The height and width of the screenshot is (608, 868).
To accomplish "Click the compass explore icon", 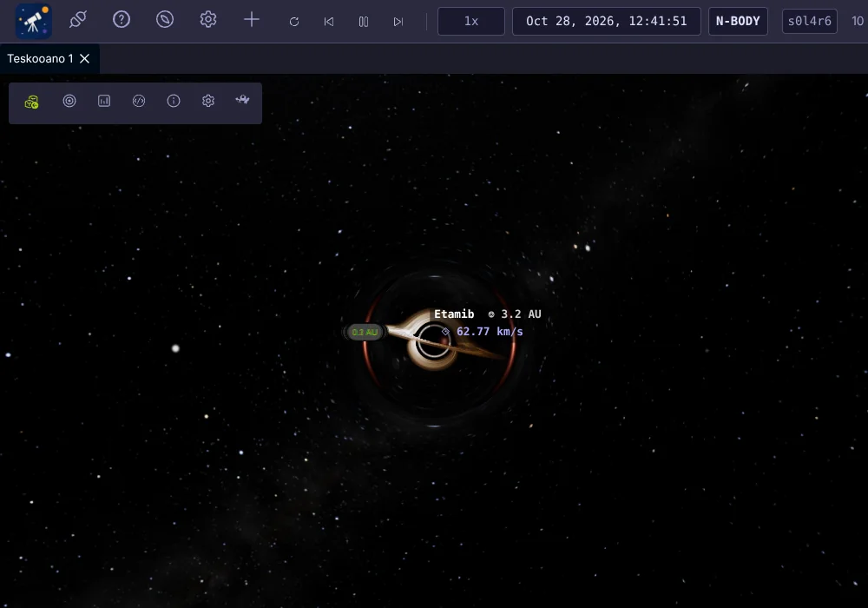I will tap(164, 20).
